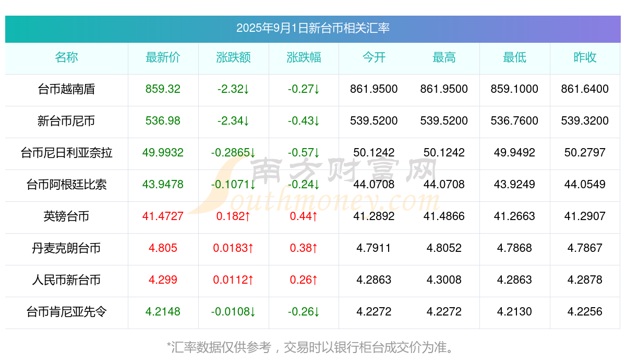
Task: Click today's open 4.7911
Action: click(x=374, y=248)
